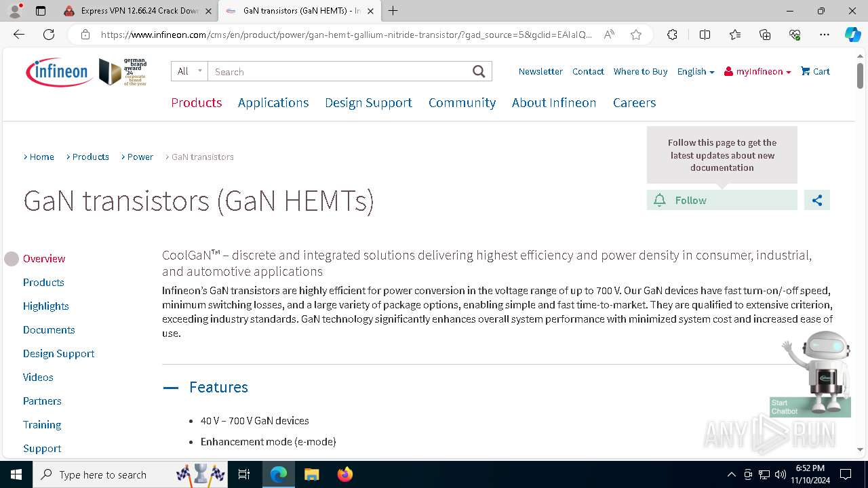The height and width of the screenshot is (488, 868).
Task: Select Training in the sidebar
Action: (x=42, y=424)
